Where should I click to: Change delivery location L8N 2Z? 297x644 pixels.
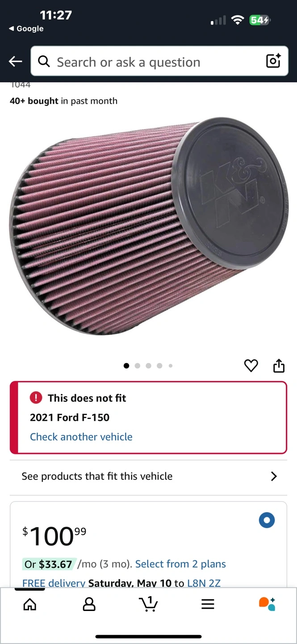click(204, 583)
